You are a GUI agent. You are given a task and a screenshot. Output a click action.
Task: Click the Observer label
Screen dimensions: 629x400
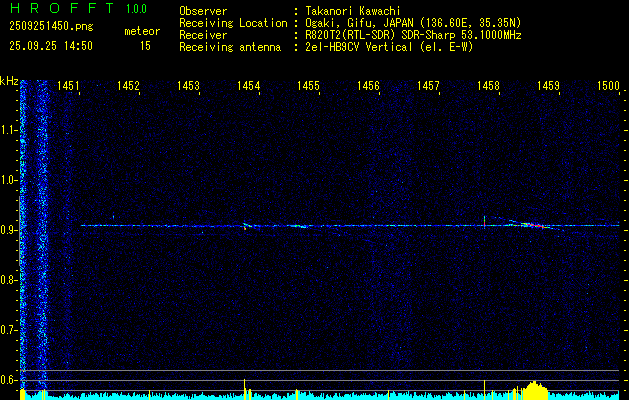pyautogui.click(x=203, y=11)
